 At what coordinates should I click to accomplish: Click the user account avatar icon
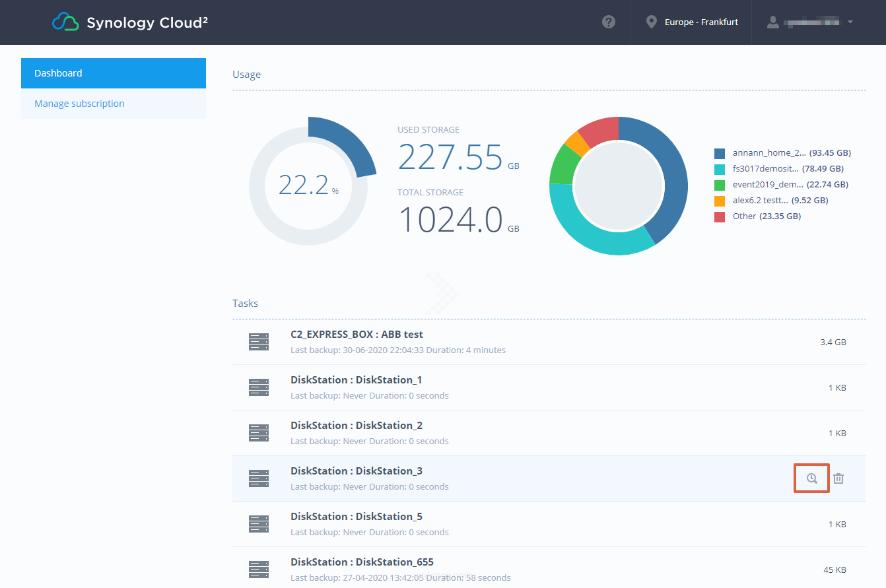[772, 22]
